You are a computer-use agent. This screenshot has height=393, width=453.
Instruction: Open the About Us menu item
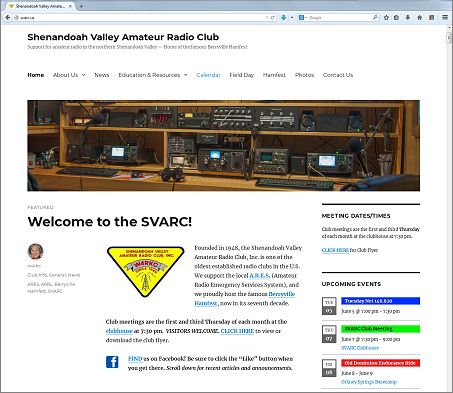coord(65,75)
